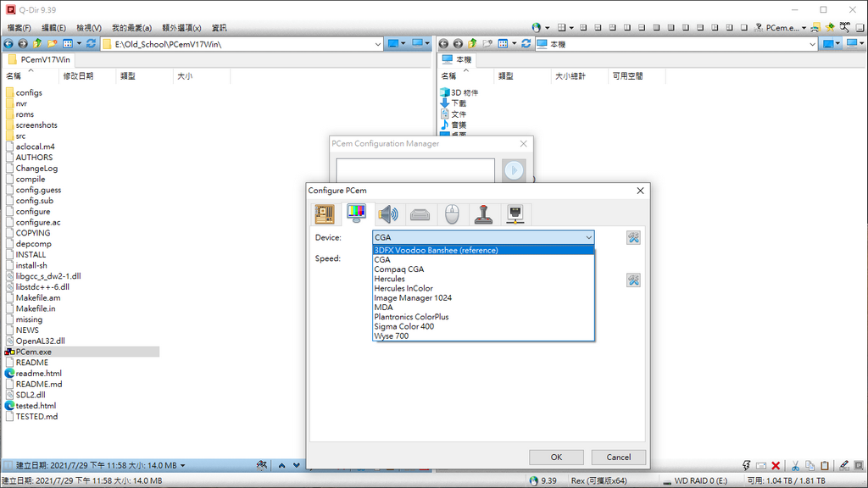Click the lower configure tools button in Configure PCem
Image resolution: width=868 pixels, height=488 pixels.
click(x=633, y=280)
